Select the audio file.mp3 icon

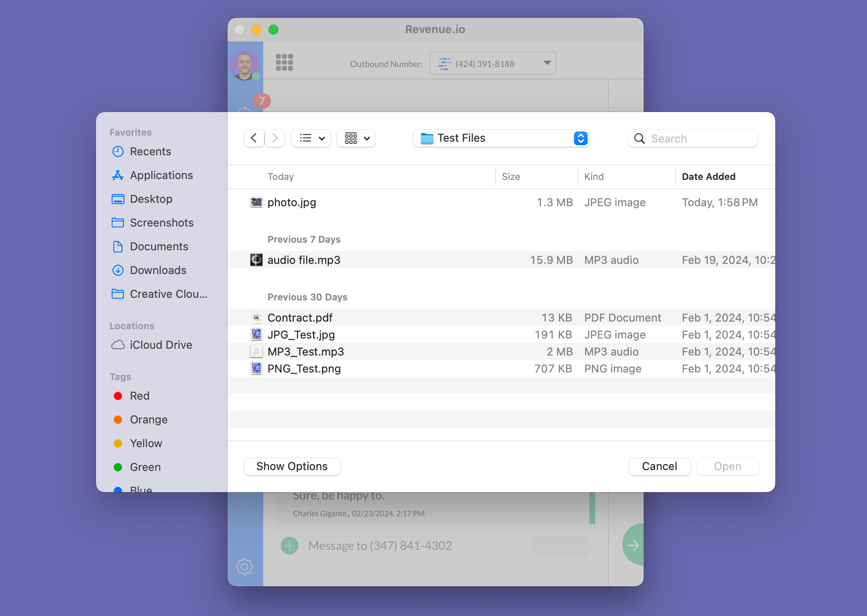(256, 260)
